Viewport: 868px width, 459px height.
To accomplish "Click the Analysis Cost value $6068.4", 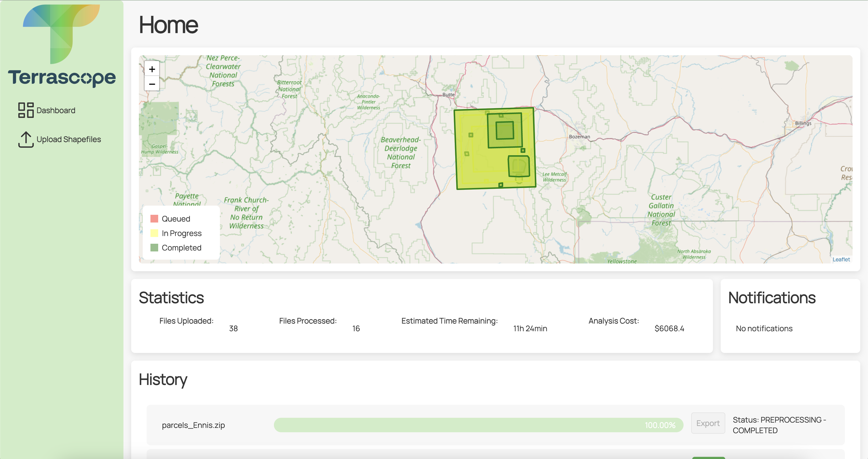I will [x=669, y=329].
